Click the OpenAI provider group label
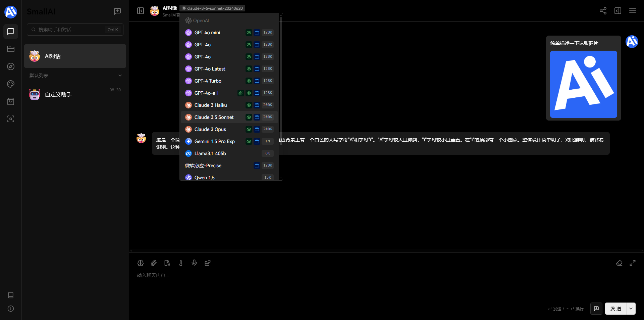This screenshot has width=644, height=320. [198, 20]
